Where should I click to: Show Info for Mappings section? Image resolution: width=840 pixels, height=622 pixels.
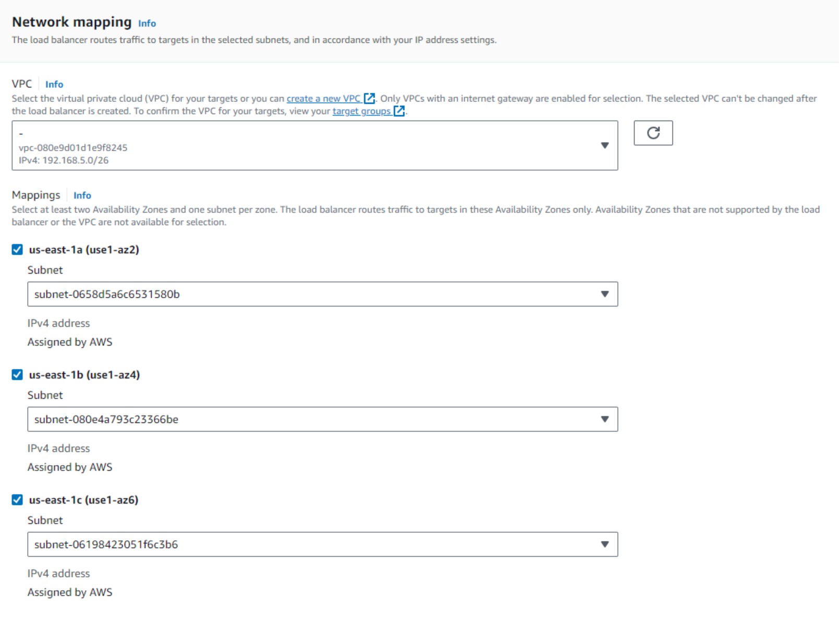(82, 196)
